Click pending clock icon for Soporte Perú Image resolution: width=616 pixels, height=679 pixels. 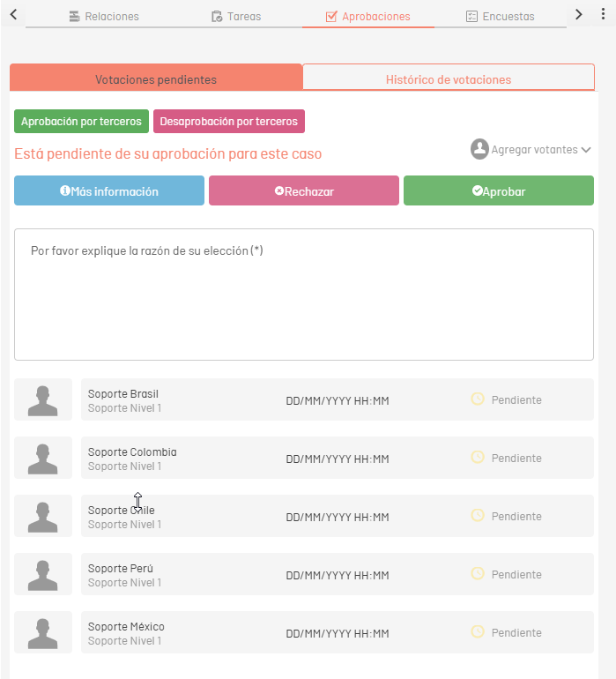(x=478, y=573)
